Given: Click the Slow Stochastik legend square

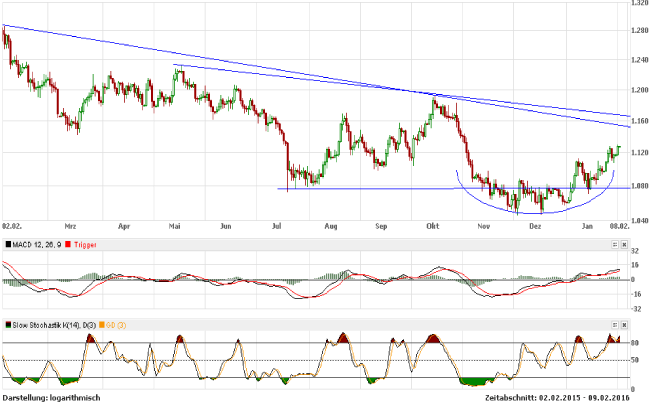Looking at the screenshot, I should (x=6, y=325).
